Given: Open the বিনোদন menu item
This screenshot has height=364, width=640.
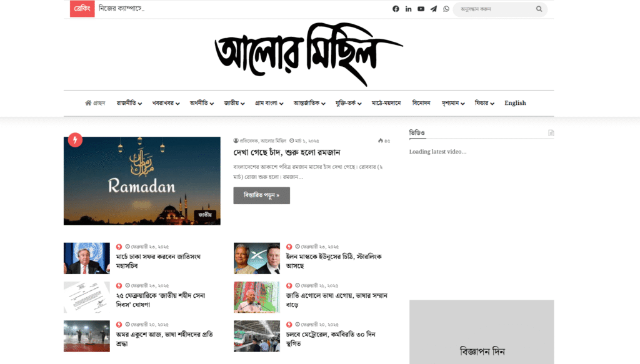Looking at the screenshot, I should [x=421, y=103].
